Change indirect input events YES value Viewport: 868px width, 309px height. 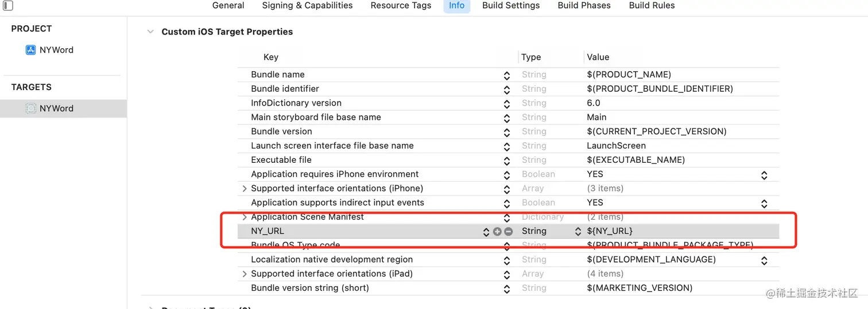coord(764,204)
